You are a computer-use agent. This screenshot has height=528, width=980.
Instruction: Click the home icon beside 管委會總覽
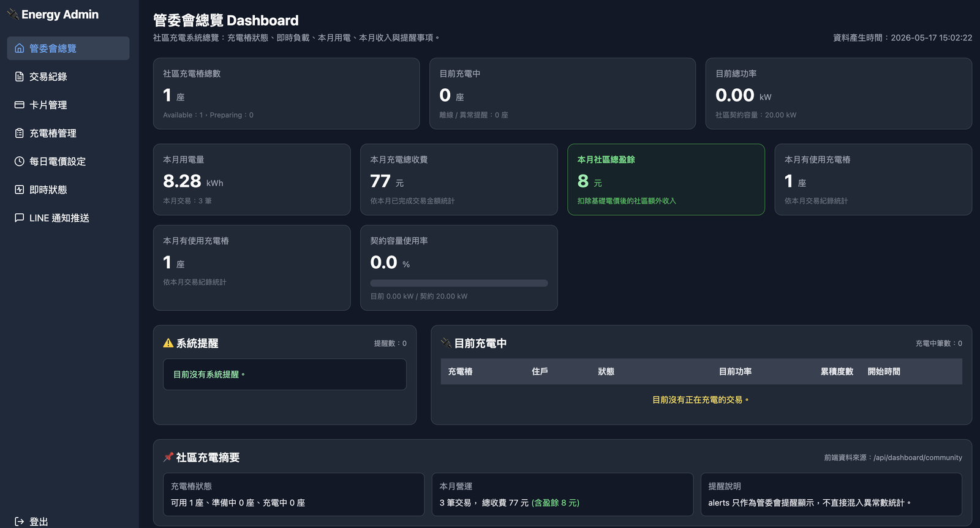pyautogui.click(x=20, y=48)
